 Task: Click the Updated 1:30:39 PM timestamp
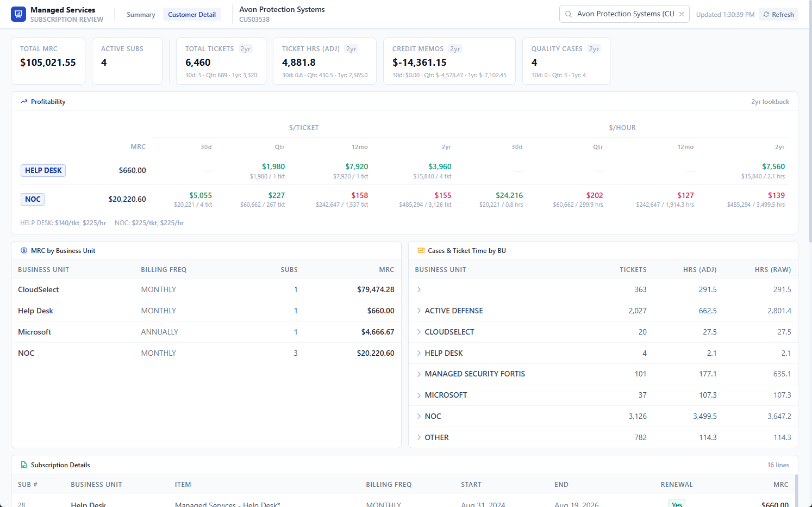725,15
